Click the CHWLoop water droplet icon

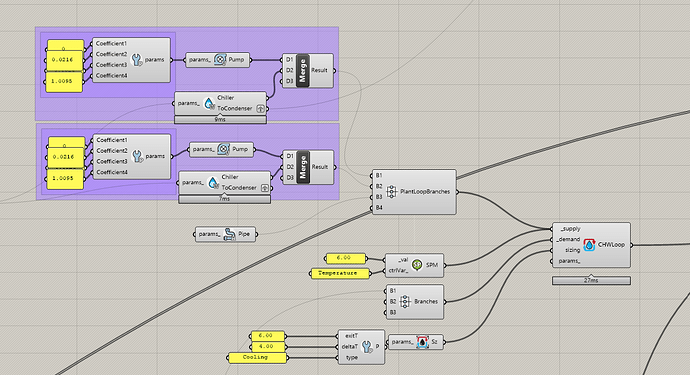589,245
